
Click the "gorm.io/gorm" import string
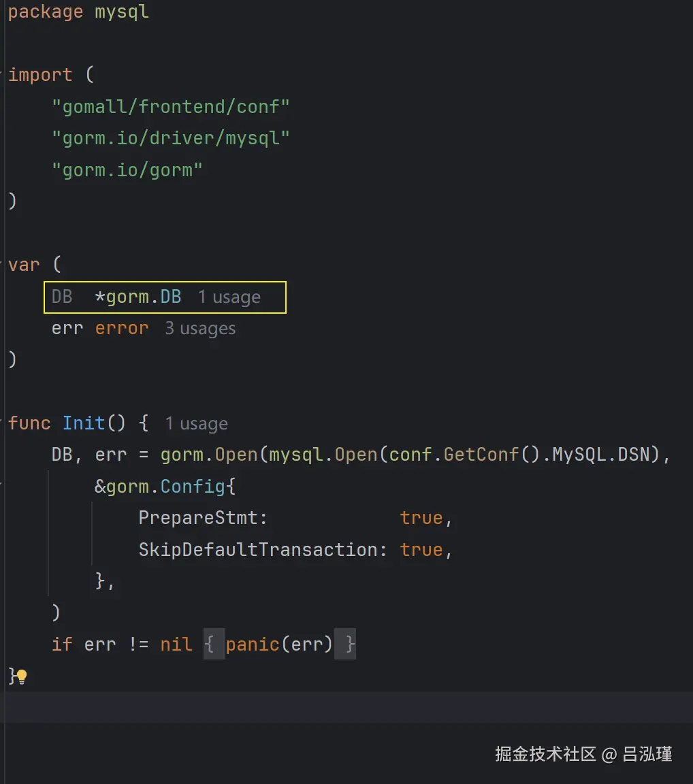[127, 169]
